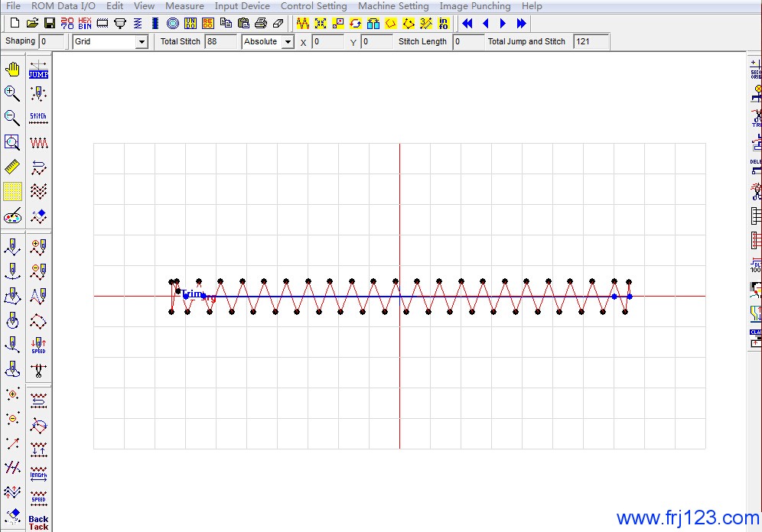Image resolution: width=762 pixels, height=532 pixels.
Task: Select the Ruler measure tool
Action: pyautogui.click(x=12, y=167)
